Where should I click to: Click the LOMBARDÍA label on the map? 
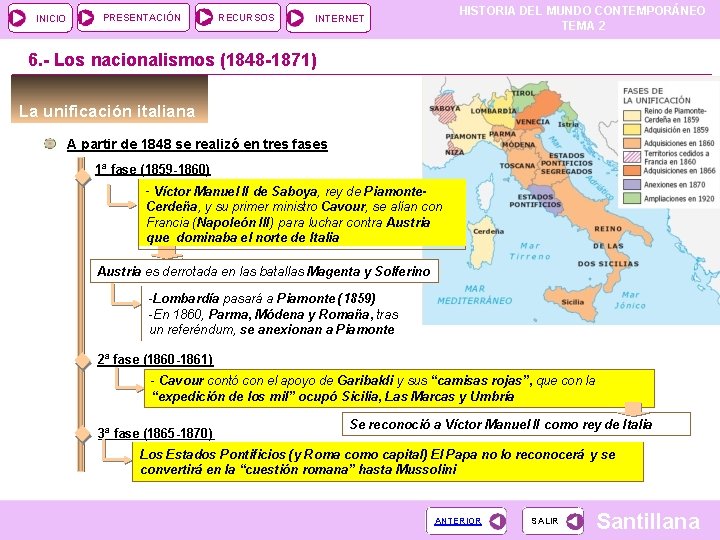pos(494,111)
